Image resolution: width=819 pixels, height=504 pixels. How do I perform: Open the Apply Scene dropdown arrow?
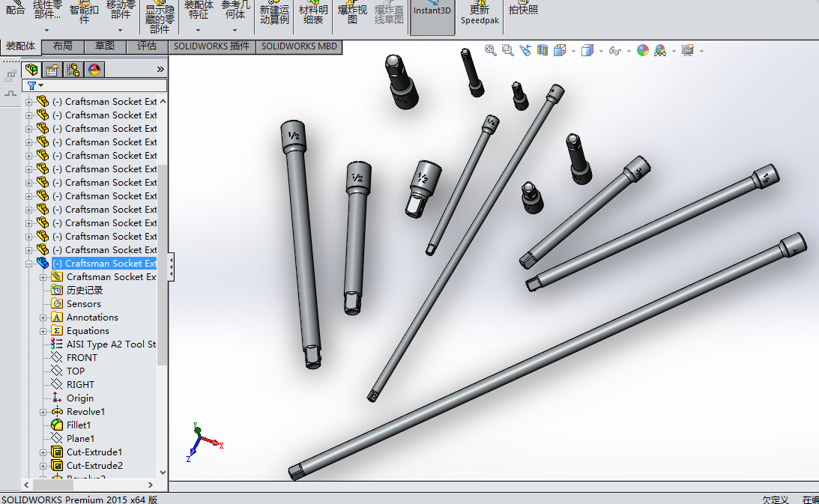click(674, 51)
